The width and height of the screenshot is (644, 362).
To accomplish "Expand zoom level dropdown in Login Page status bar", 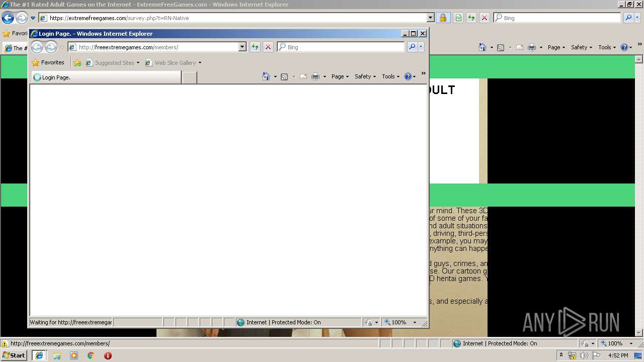I will (x=415, y=322).
